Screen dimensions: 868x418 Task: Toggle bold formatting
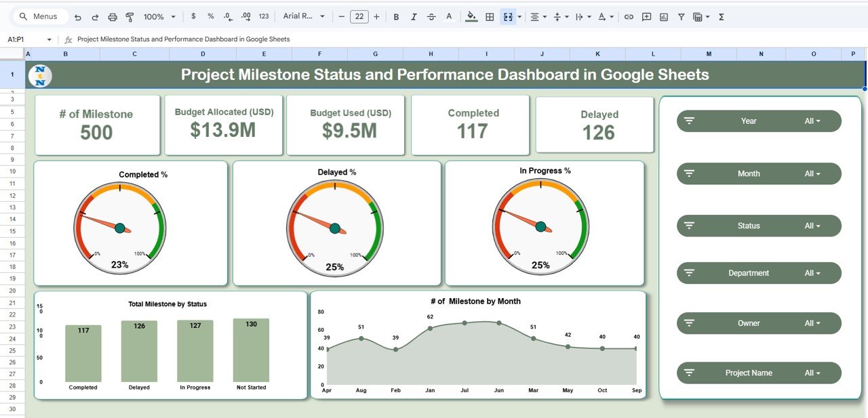click(x=395, y=16)
